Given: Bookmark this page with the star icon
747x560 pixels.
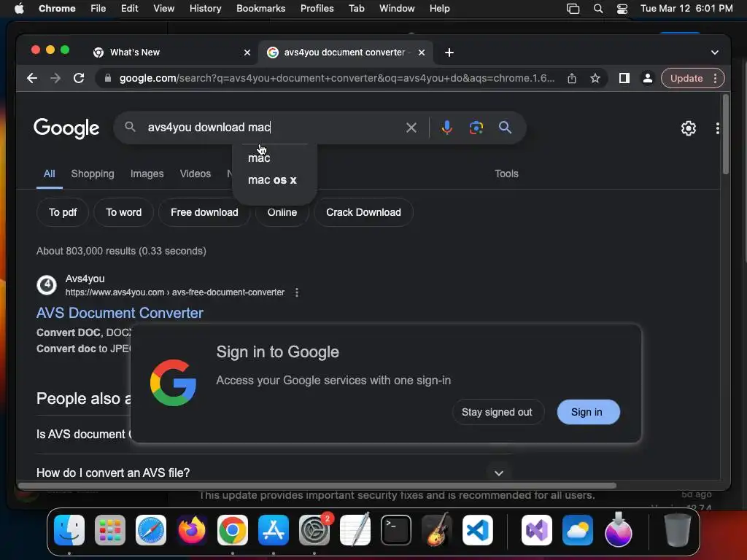Looking at the screenshot, I should tap(595, 78).
